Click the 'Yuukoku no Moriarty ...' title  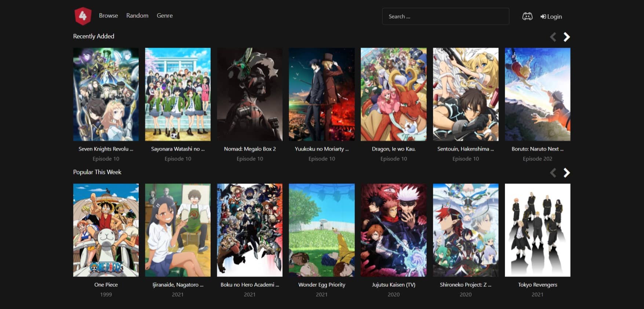(x=322, y=149)
